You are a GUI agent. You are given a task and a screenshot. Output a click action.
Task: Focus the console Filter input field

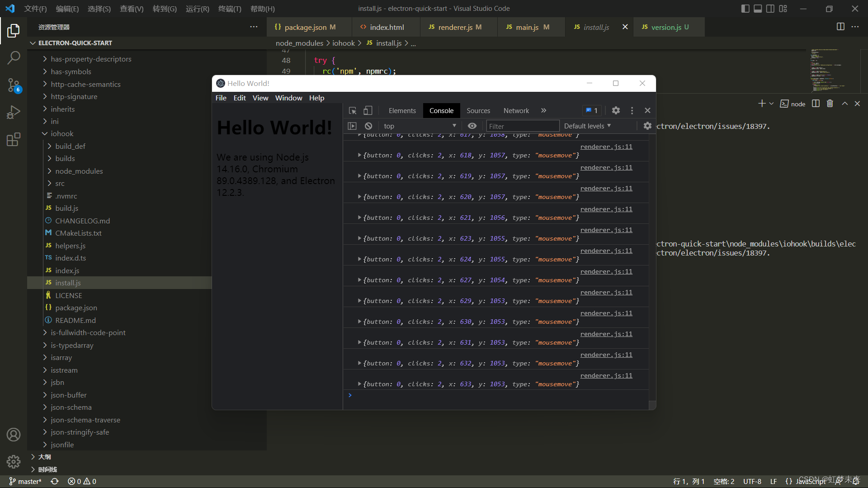(x=523, y=126)
